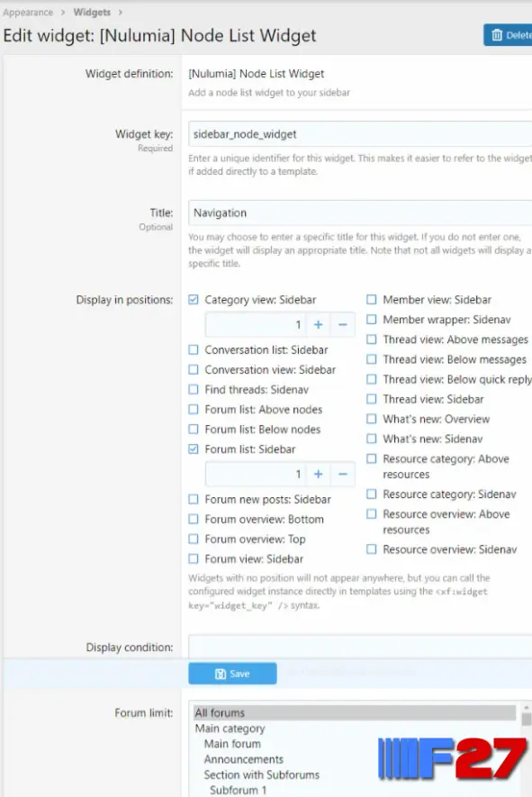Go to Appearance breadcrumb link
The image size is (532, 797).
28,13
